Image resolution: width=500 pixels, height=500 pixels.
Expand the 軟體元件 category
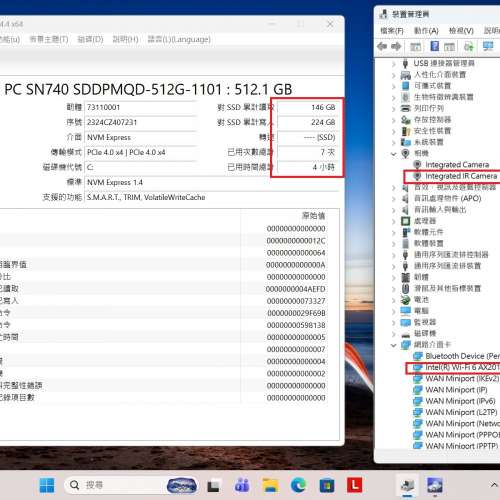point(394,233)
